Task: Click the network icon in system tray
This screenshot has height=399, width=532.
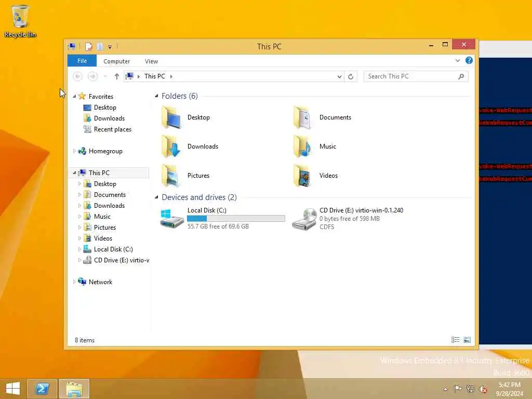Action: tap(470, 389)
